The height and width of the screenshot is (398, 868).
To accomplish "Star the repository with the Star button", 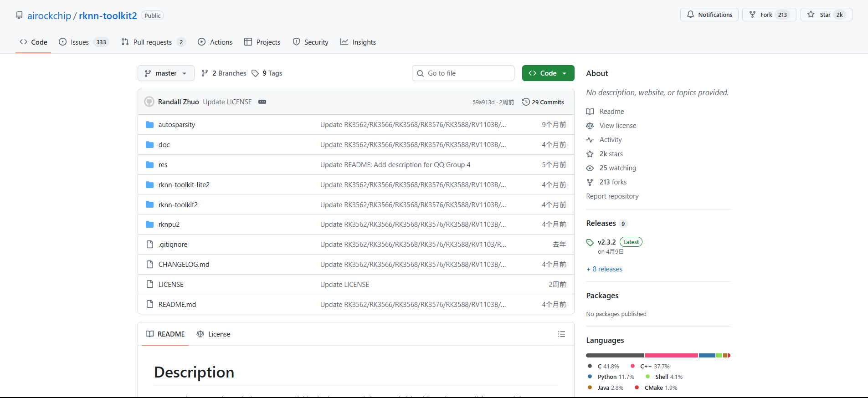I will 826,15.
